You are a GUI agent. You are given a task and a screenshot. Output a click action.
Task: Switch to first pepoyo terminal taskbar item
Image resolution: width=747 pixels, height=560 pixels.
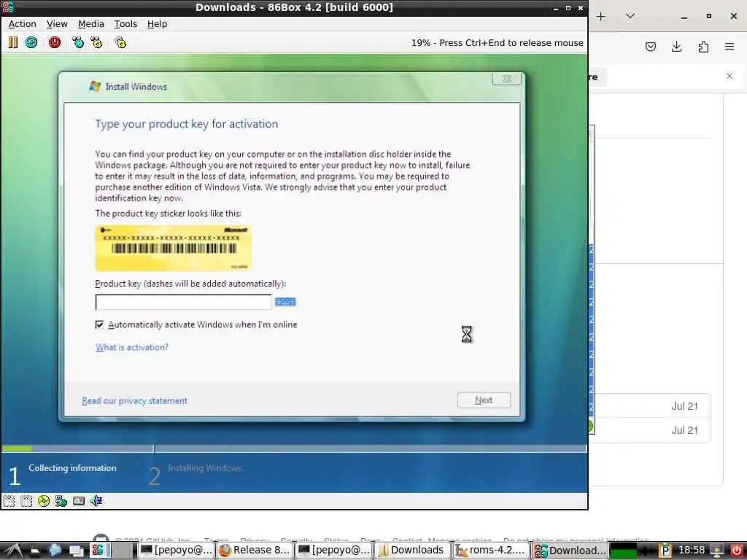pos(177,551)
